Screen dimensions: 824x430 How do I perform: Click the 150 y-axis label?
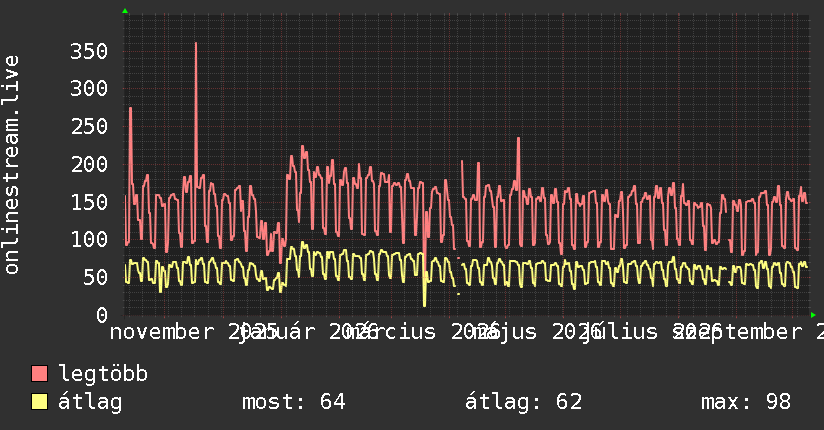pos(89,202)
